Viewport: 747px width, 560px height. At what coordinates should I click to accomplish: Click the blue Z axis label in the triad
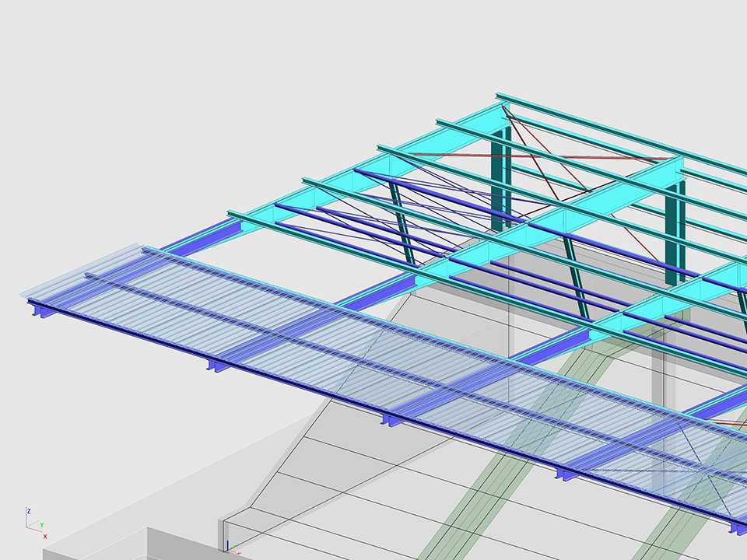(x=29, y=511)
